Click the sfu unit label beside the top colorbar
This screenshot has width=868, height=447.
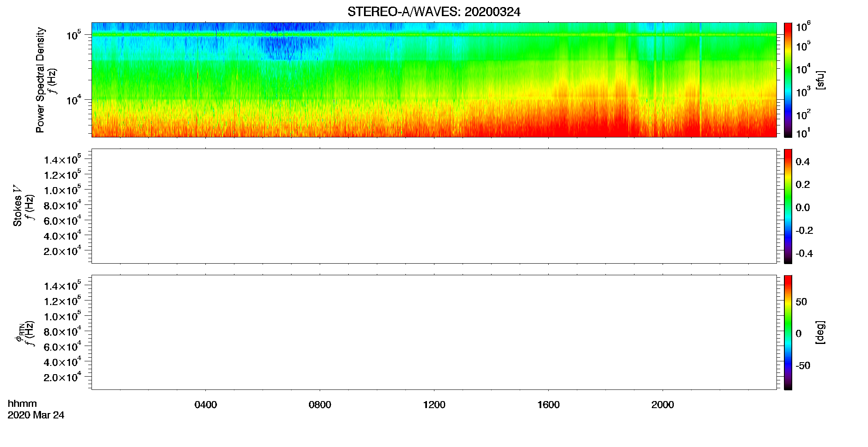coord(820,80)
